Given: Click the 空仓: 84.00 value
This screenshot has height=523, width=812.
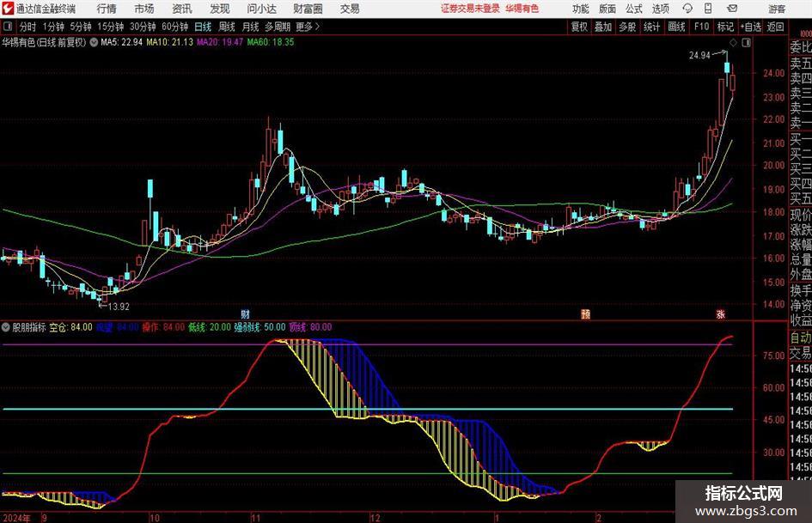Looking at the screenshot, I should [71, 327].
